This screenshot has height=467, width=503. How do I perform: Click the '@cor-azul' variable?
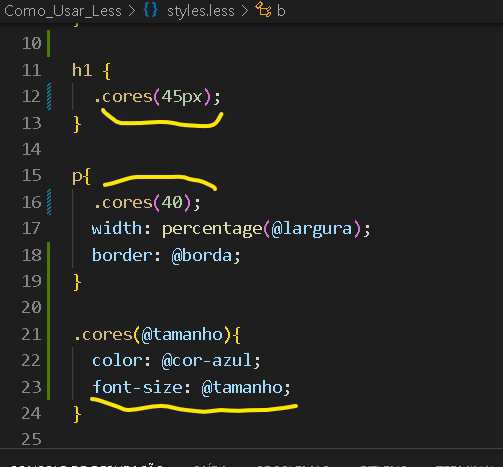(x=206, y=361)
